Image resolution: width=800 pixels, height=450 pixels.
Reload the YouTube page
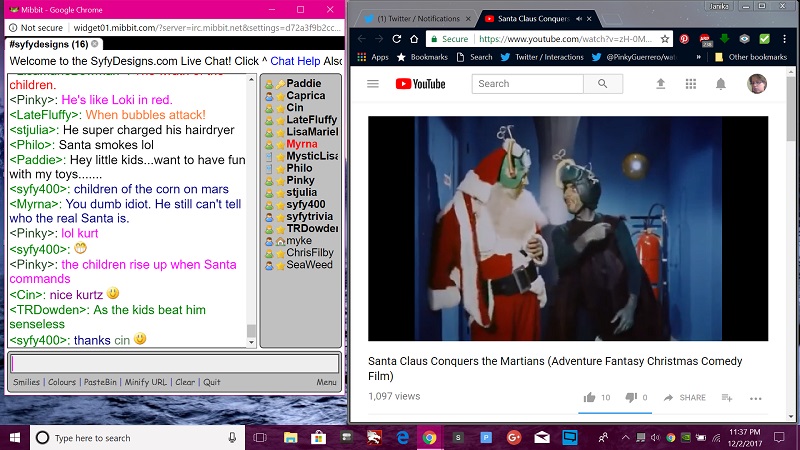396,39
